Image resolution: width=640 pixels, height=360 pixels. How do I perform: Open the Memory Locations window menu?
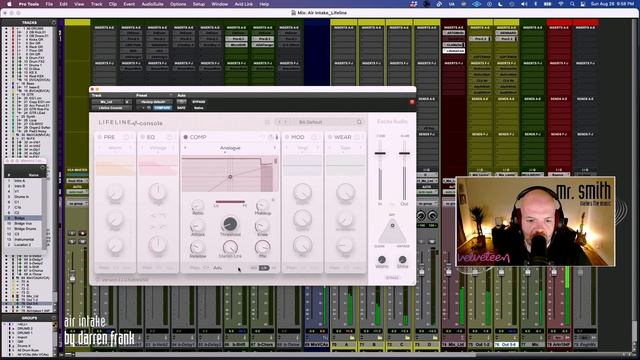[42, 168]
